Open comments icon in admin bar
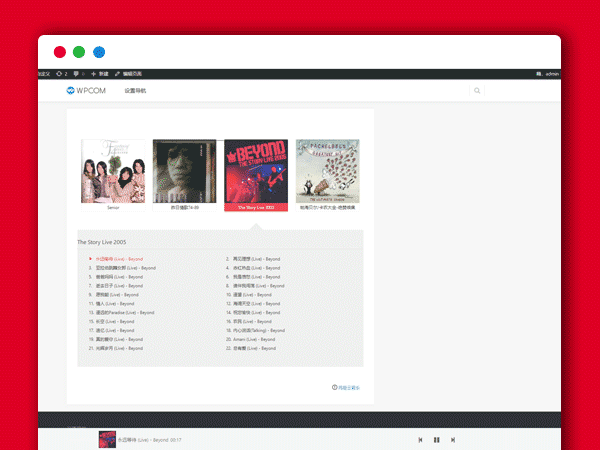Viewport: 600px width, 450px height. (78, 74)
